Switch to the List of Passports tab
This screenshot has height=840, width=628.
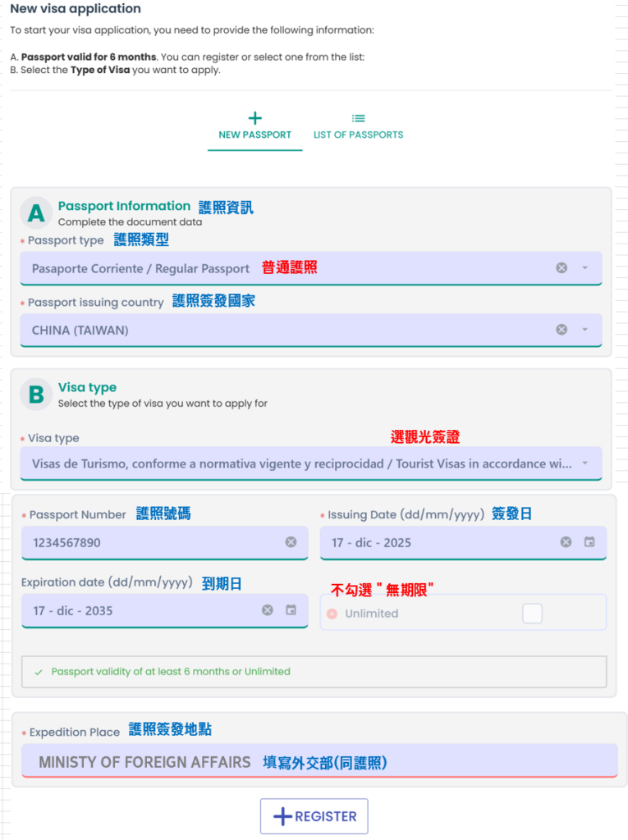(358, 126)
